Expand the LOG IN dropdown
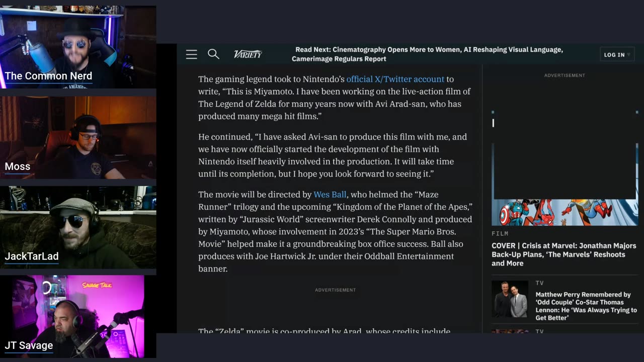 pyautogui.click(x=617, y=54)
